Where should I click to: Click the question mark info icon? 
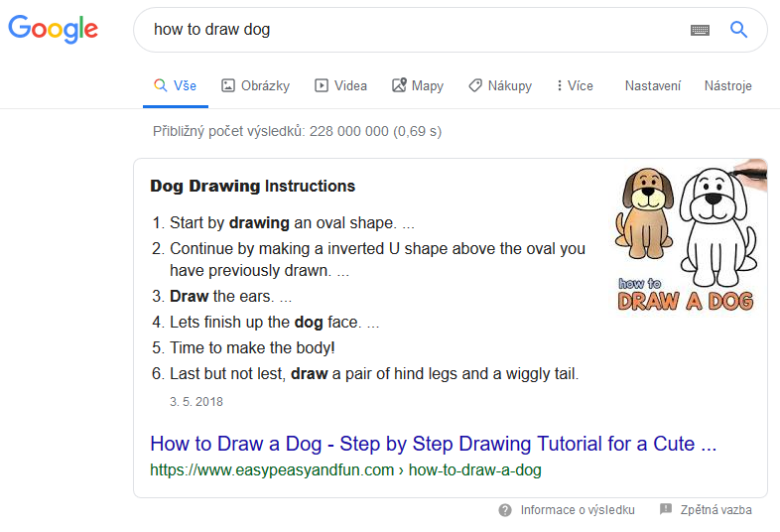[x=505, y=510]
